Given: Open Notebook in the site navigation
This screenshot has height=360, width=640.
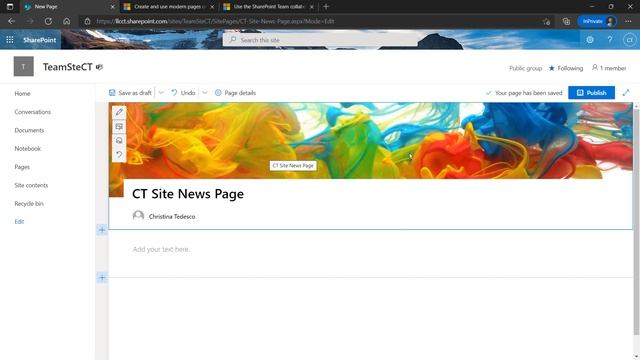Looking at the screenshot, I should 28,149.
